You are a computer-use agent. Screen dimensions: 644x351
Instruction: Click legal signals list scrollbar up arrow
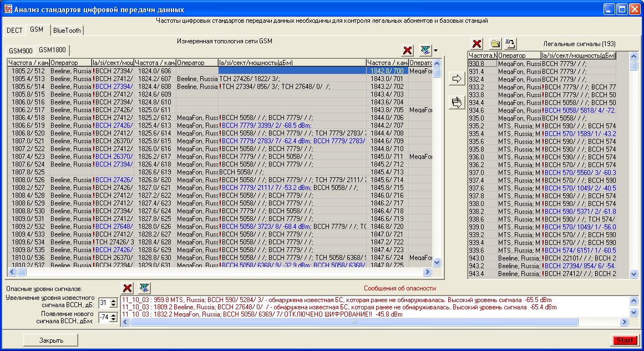pyautogui.click(x=633, y=56)
